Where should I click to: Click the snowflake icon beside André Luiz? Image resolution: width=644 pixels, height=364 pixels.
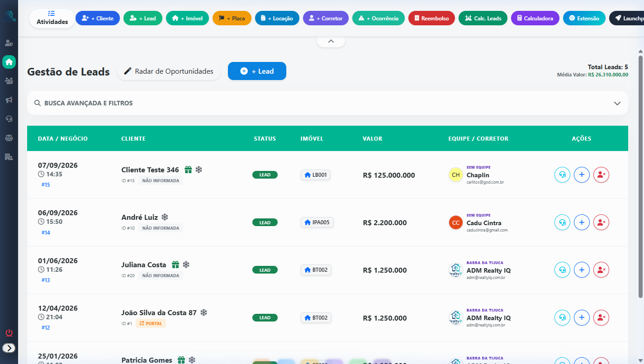[165, 217]
